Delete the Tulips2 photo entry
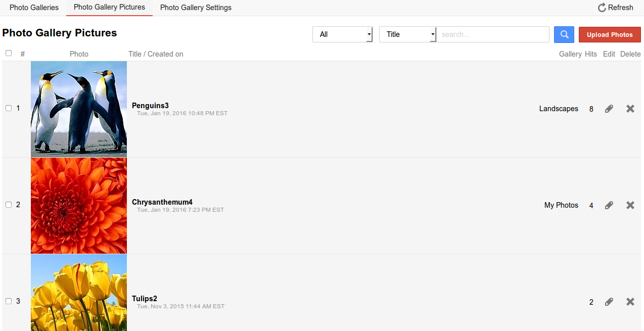The image size is (644, 331). [630, 302]
